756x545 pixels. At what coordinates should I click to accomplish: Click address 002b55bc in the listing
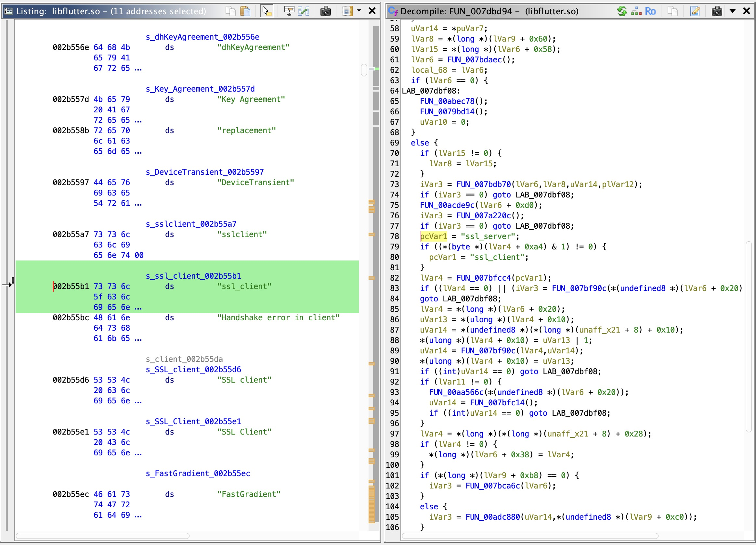point(71,318)
